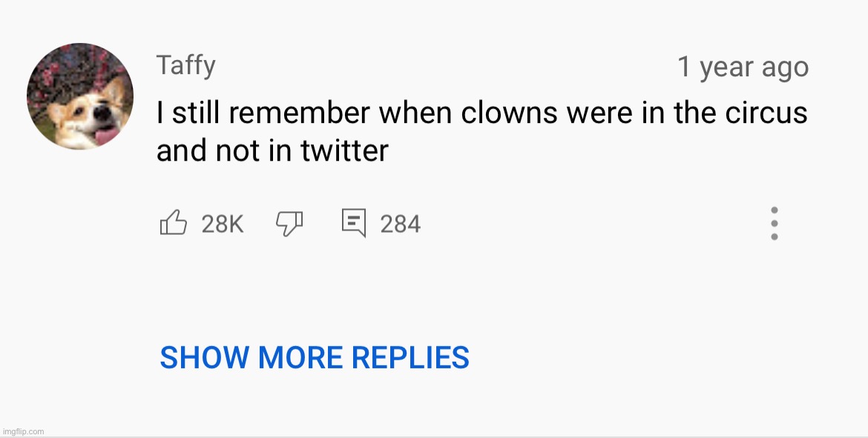The width and height of the screenshot is (868, 438).
Task: Open the '1 year ago' timestamp link
Action: pos(743,67)
